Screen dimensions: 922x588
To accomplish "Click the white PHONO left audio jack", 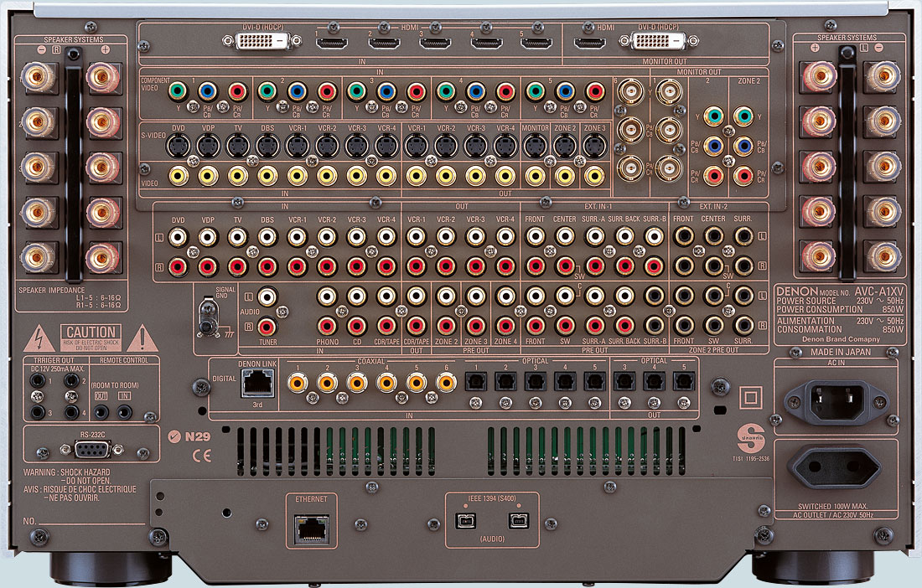I will click(327, 296).
